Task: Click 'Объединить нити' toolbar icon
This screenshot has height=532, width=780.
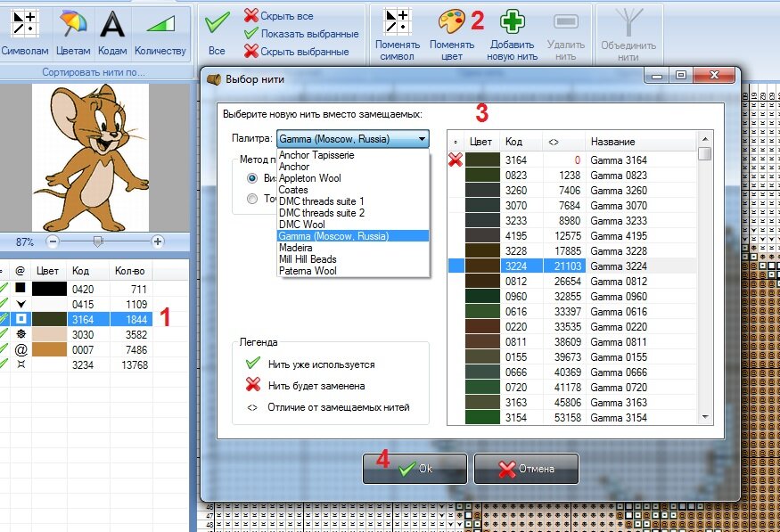Action: tap(628, 22)
